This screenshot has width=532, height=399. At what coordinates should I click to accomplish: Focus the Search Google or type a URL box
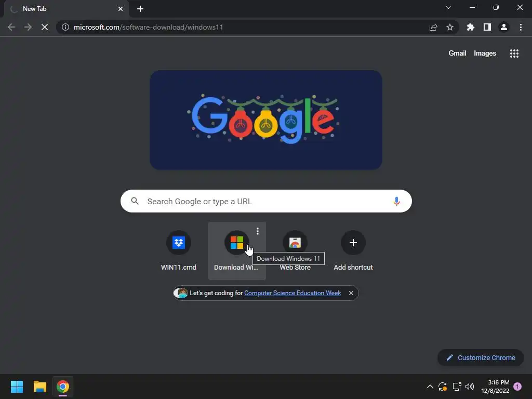[266, 201]
